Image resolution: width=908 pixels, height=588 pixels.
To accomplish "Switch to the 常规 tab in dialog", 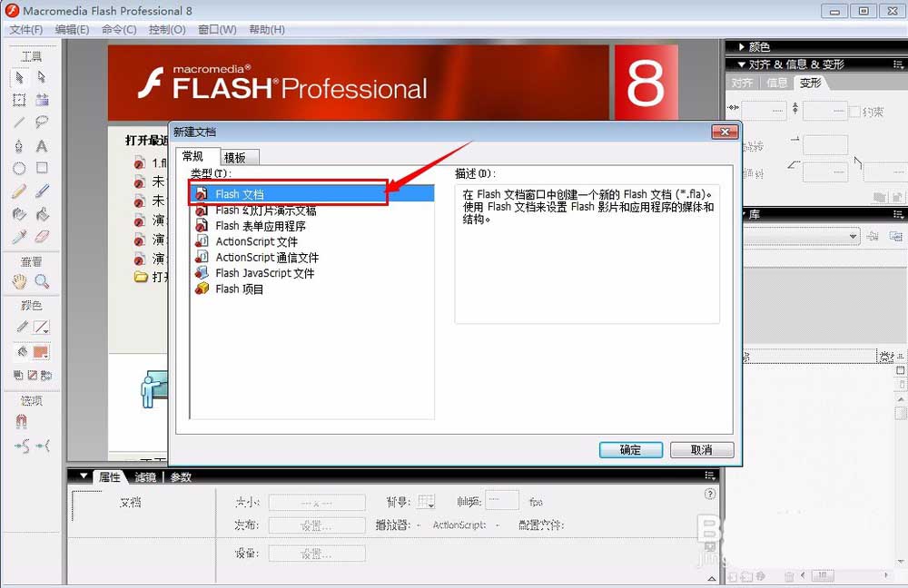I will (x=199, y=156).
